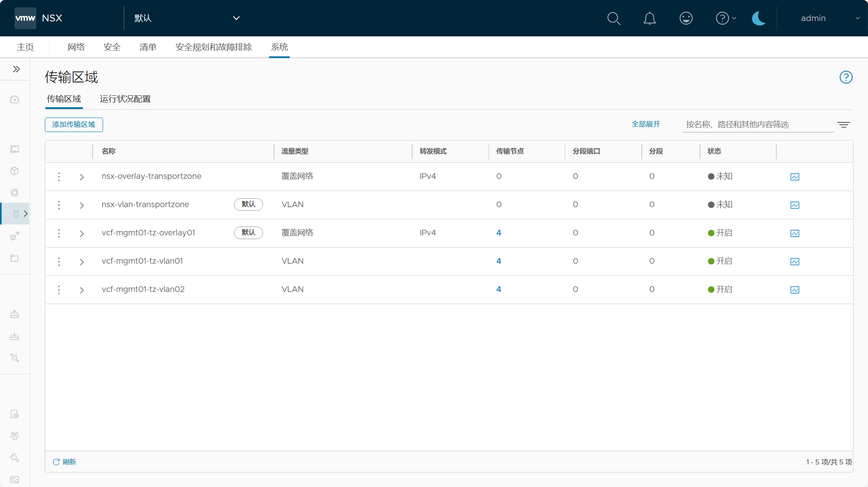The width and height of the screenshot is (868, 487).
Task: View monitoring chart for nsx-vlan-transportzone
Action: coord(795,205)
